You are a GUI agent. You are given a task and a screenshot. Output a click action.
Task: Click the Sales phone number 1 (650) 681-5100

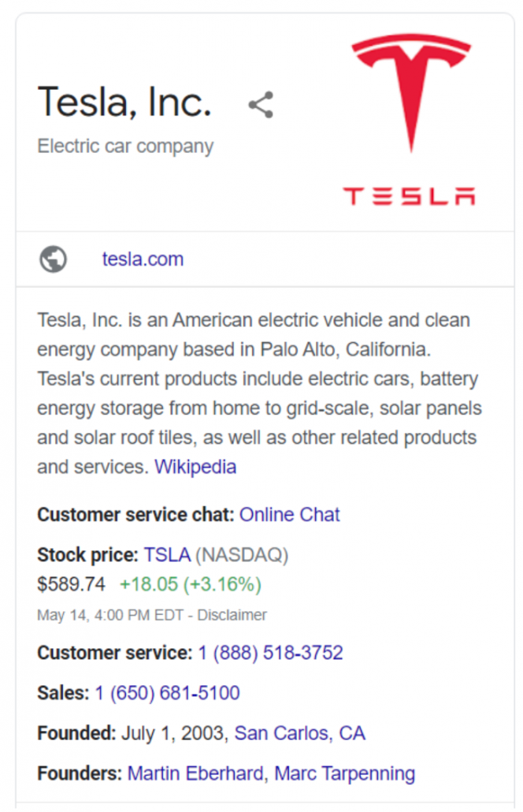click(168, 694)
